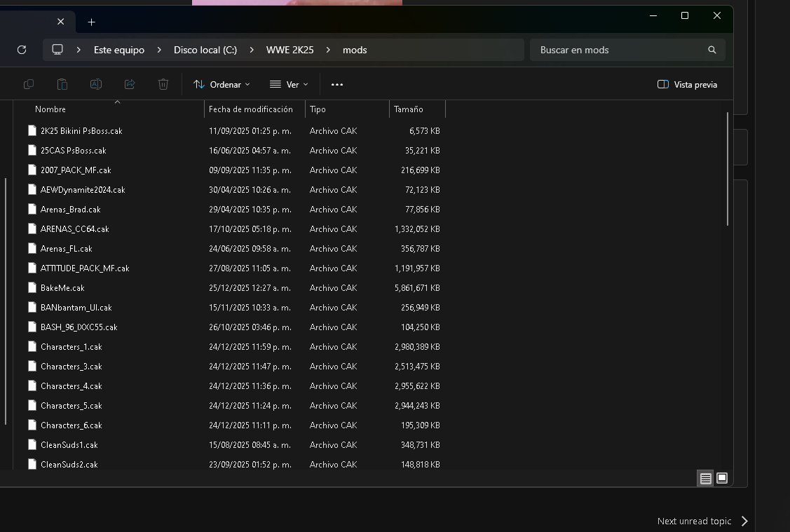The height and width of the screenshot is (532, 790).
Task: Click the Next unread topic link
Action: (x=702, y=521)
